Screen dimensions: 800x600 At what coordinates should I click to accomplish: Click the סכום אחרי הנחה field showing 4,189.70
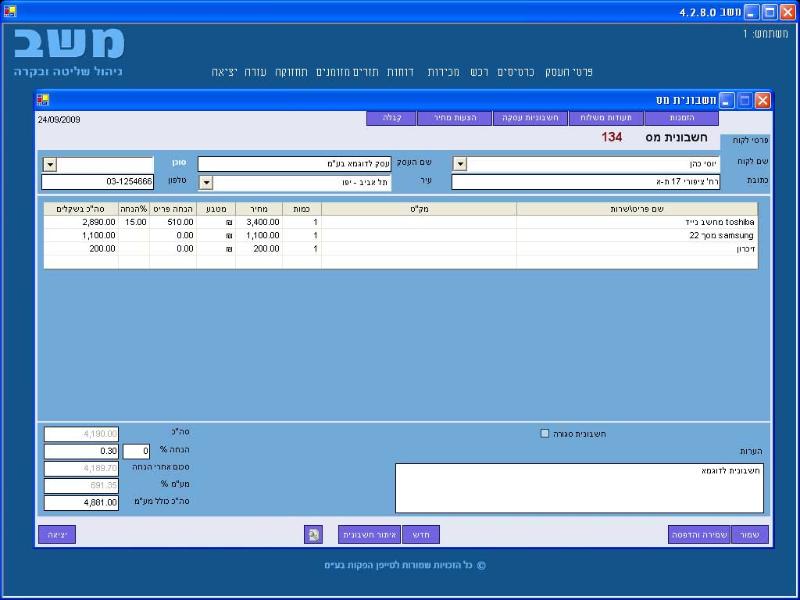[81, 468]
